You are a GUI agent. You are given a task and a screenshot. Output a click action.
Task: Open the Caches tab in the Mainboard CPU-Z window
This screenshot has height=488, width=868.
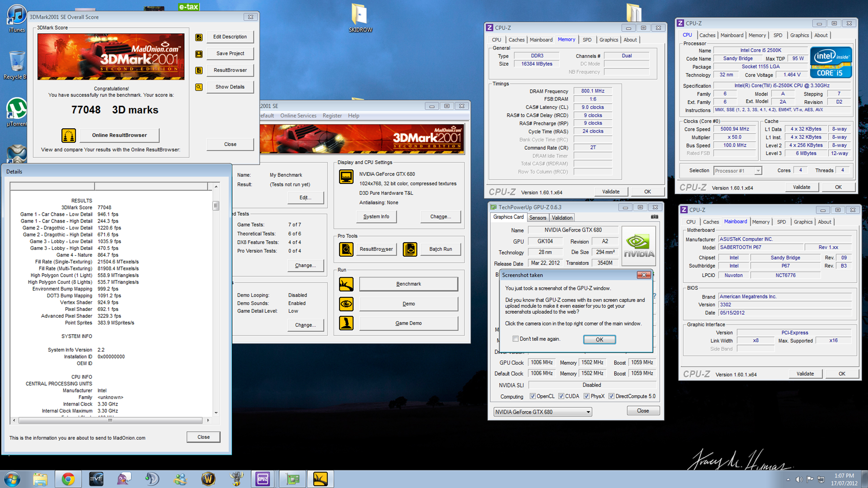coord(710,222)
